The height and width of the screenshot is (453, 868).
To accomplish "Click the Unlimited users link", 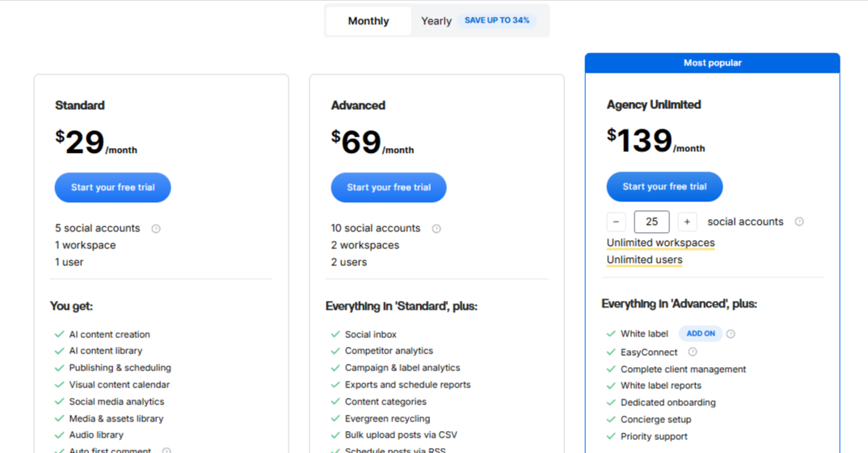I will tap(644, 260).
